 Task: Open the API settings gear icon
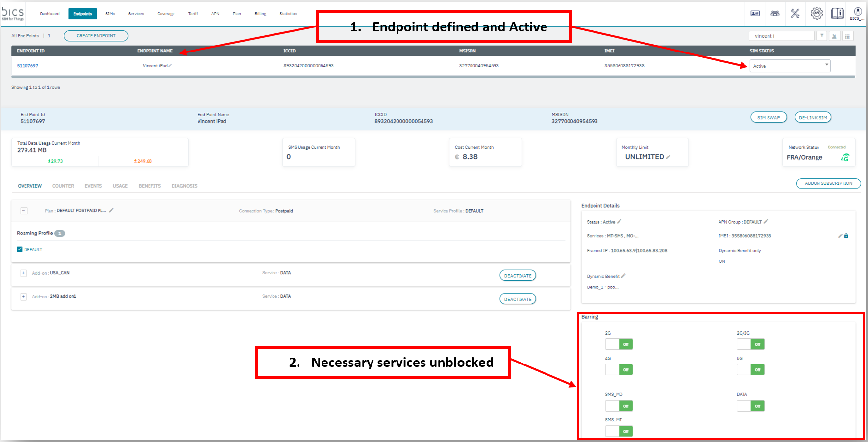[816, 13]
